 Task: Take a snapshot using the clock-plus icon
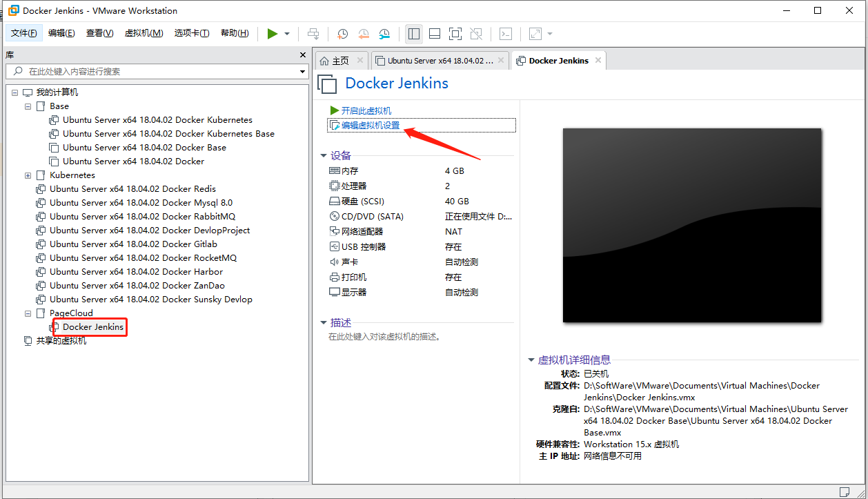coord(342,33)
